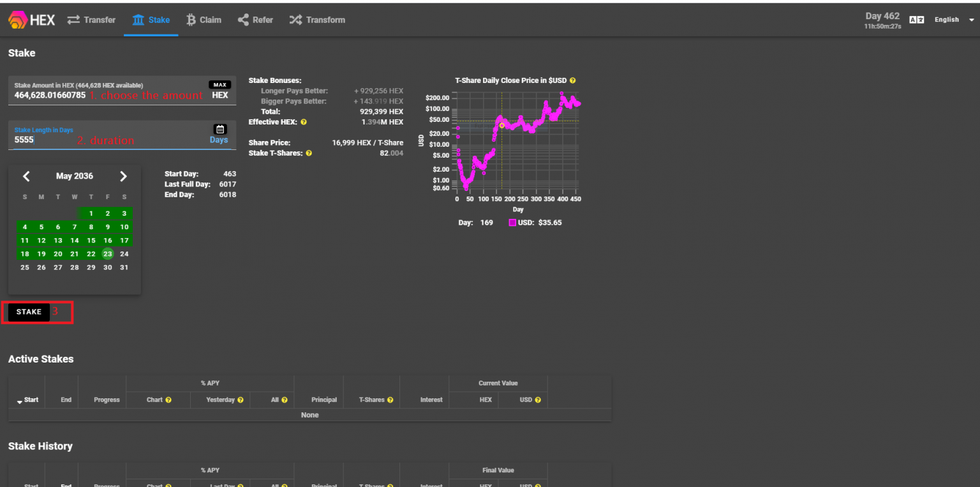
Task: Open help icon beside T-Share chart title
Action: 573,80
